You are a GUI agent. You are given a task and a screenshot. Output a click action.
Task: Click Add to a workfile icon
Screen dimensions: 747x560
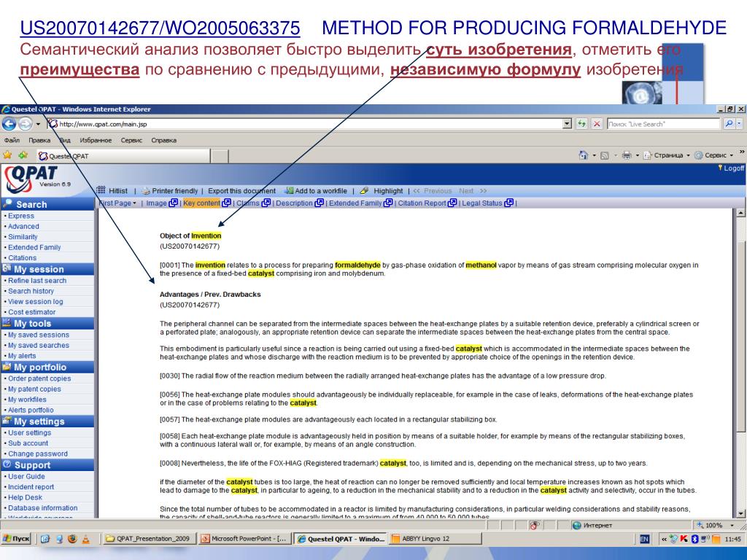click(x=289, y=190)
